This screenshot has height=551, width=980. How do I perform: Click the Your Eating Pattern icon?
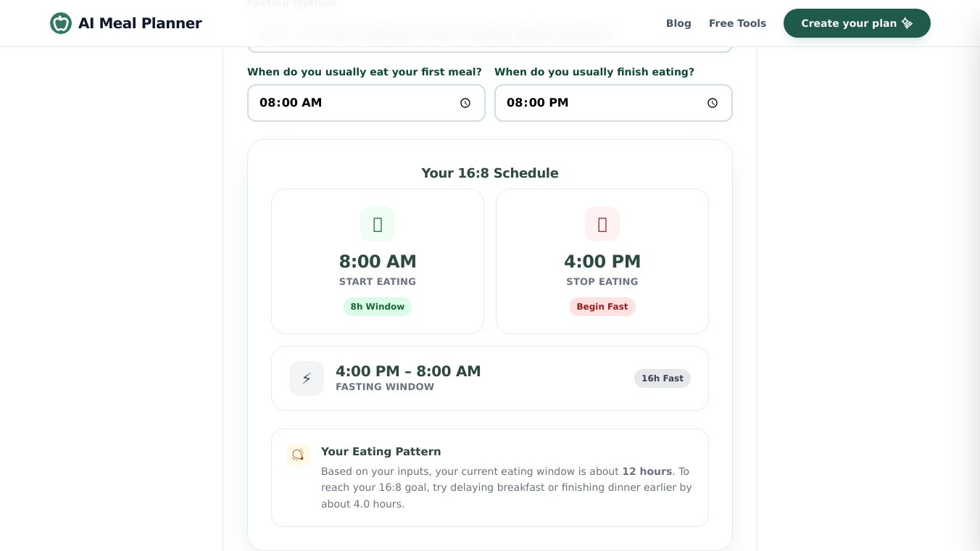298,455
